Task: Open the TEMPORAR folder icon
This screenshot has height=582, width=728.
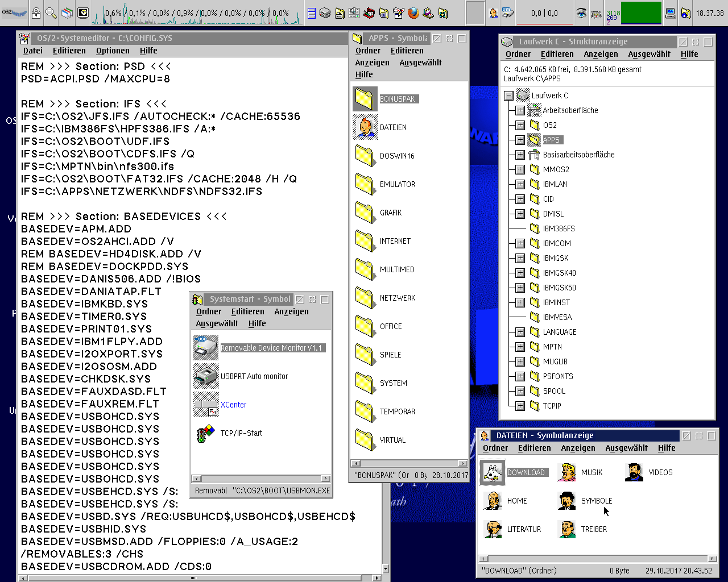Action: pyautogui.click(x=365, y=411)
